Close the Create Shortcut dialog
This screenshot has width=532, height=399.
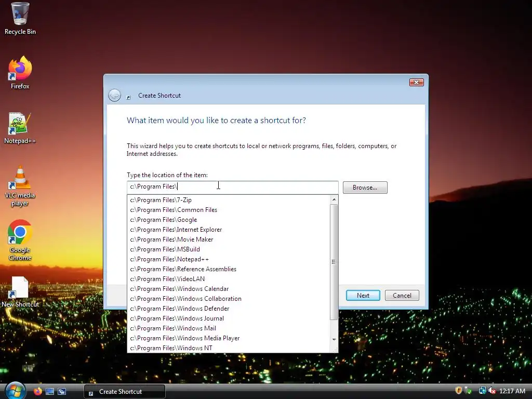coord(416,82)
